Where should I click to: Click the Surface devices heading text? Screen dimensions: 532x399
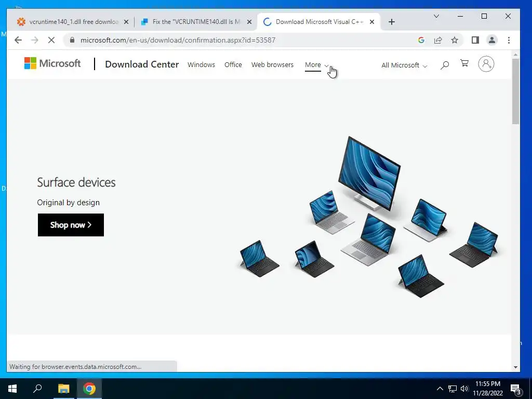tap(76, 182)
